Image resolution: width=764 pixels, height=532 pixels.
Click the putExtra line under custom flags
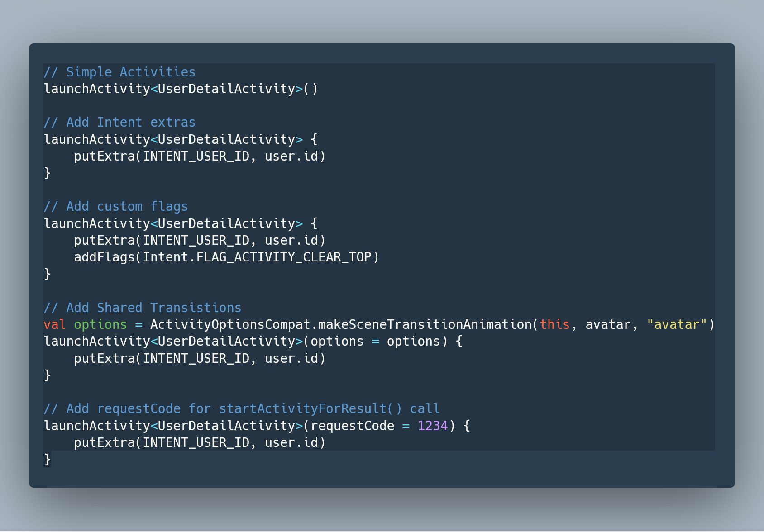coord(200,240)
